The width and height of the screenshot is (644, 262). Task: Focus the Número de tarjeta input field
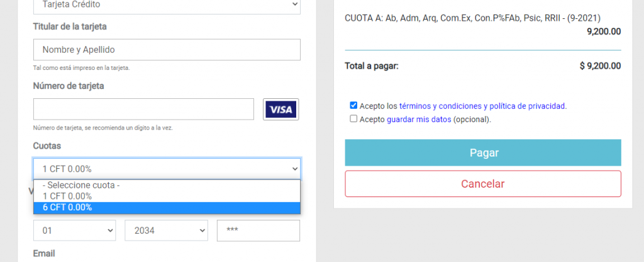144,109
